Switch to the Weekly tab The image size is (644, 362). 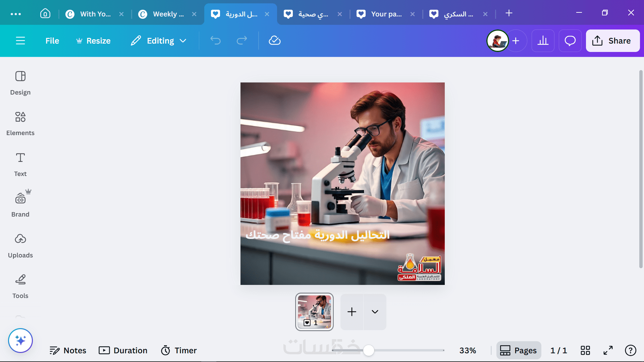[164, 14]
